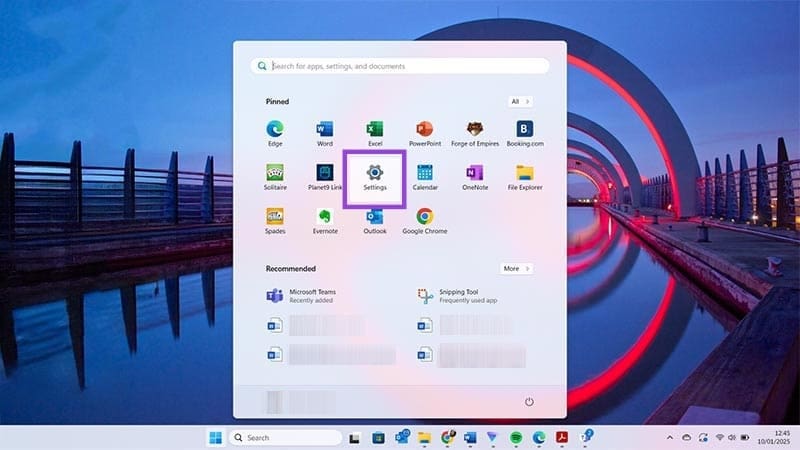Image resolution: width=800 pixels, height=450 pixels.
Task: Open Microsoft Store from taskbar
Action: point(378,438)
